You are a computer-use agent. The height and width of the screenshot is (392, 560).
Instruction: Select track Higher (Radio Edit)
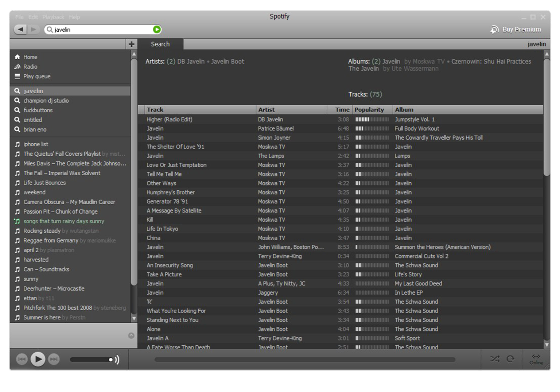170,119
